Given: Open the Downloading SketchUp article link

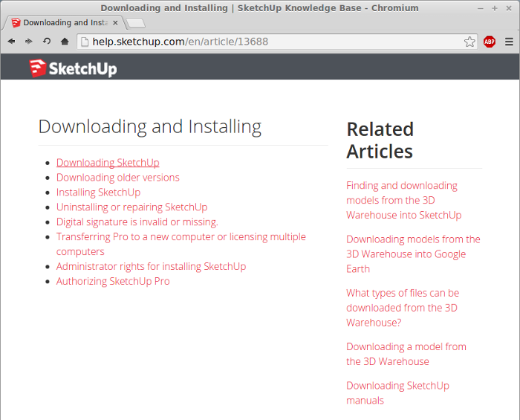Looking at the screenshot, I should tap(108, 163).
